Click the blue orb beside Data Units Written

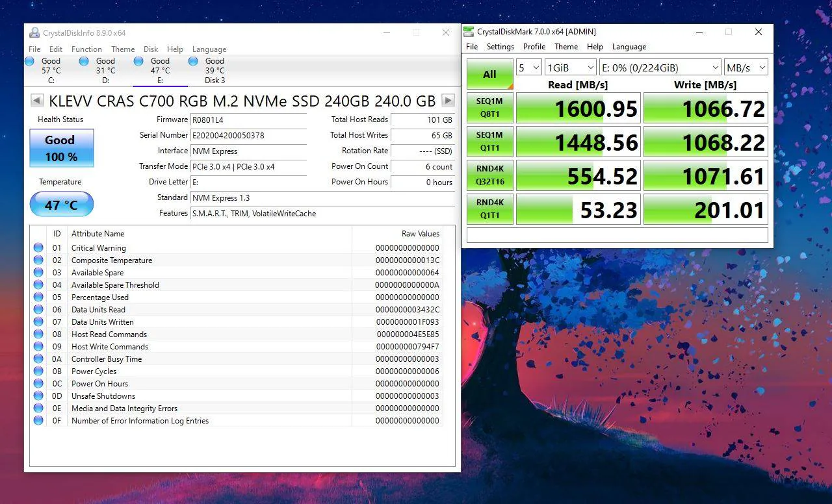38,321
